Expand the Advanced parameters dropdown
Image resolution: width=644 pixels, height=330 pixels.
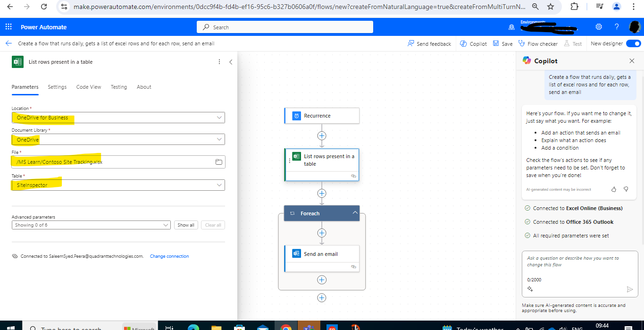91,225
